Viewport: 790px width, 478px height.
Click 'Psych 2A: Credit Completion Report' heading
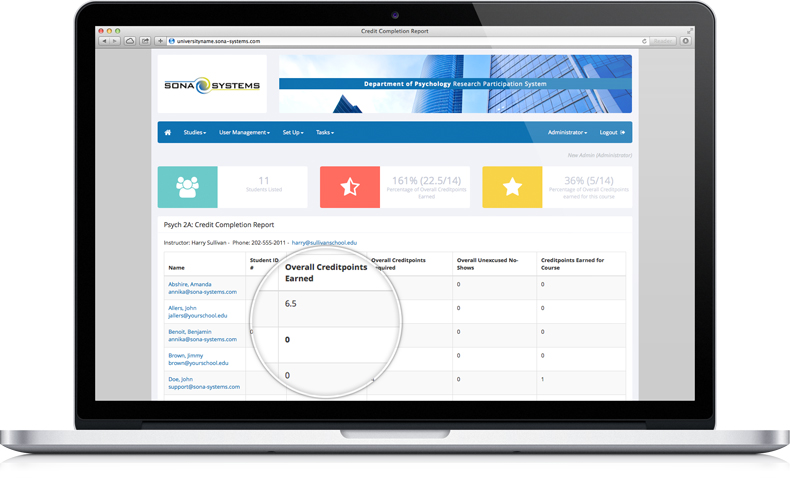pyautogui.click(x=219, y=225)
